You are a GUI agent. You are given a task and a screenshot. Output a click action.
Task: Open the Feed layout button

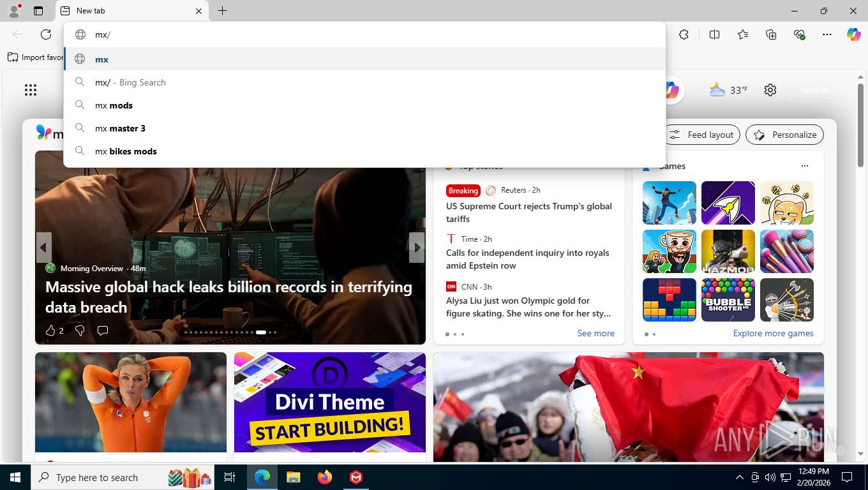(702, 135)
